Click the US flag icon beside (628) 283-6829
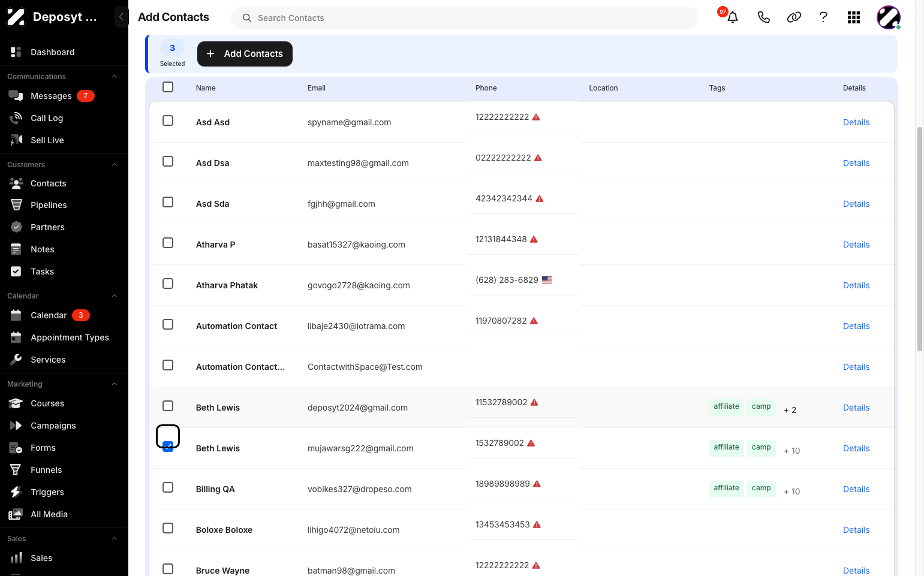 547,280
